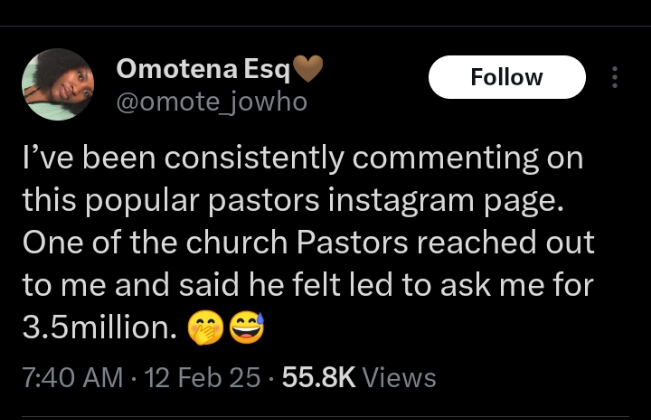The image size is (651, 420).
Task: Open Omotena Esq's profile avatar
Action: click(57, 85)
